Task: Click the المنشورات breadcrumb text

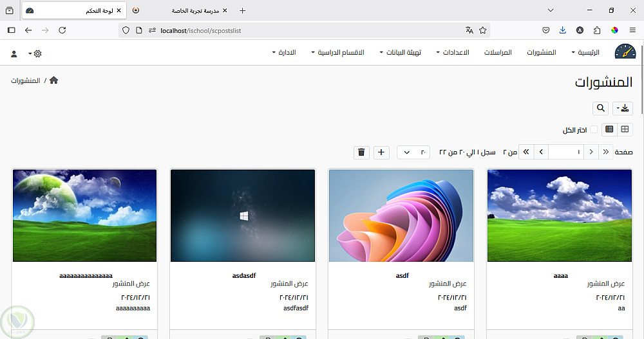Action: [x=26, y=80]
